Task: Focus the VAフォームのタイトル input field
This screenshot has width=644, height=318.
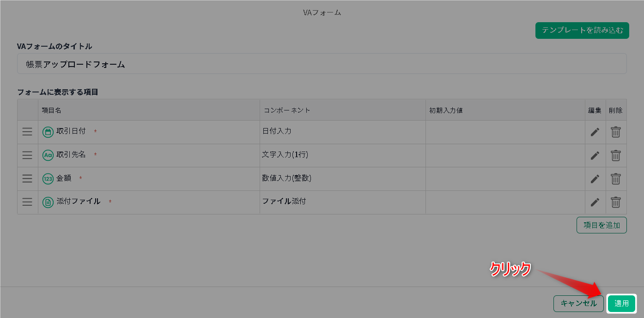Action: pyautogui.click(x=322, y=64)
